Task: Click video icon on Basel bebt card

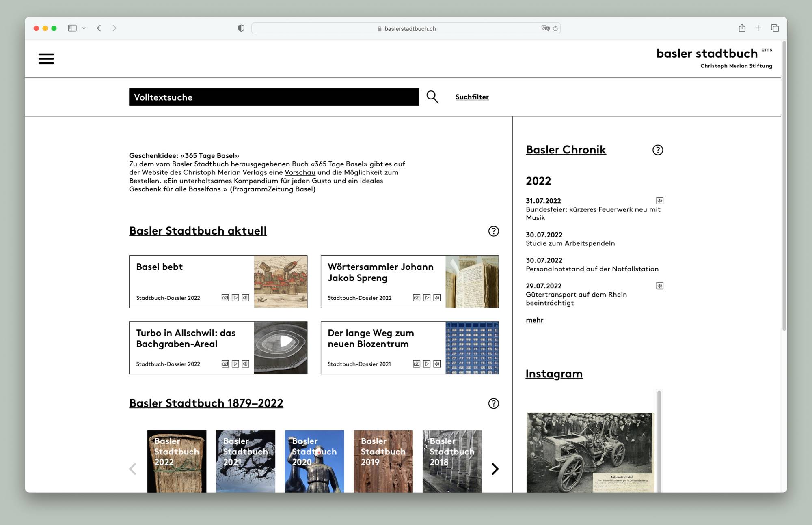Action: [x=235, y=298]
